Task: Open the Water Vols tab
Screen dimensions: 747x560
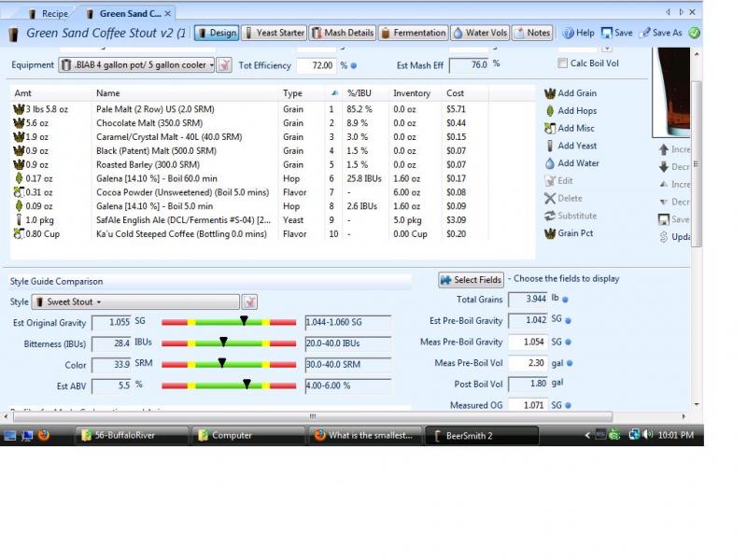Action: tap(480, 33)
